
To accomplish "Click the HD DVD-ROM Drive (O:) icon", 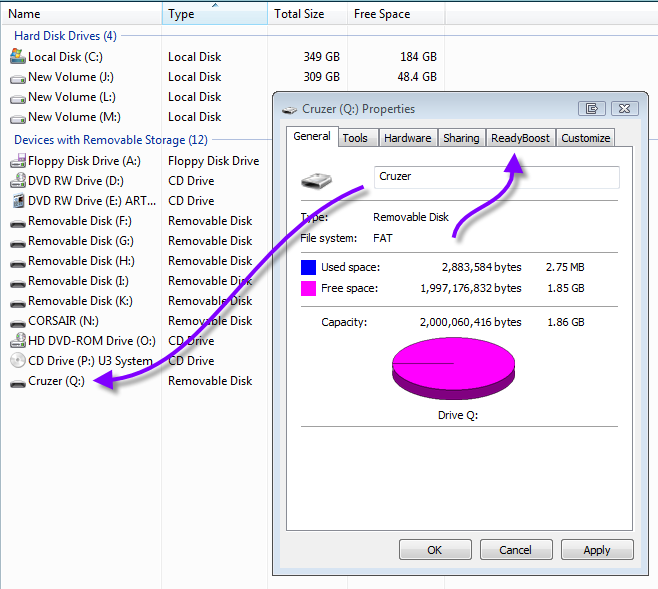I will (17, 341).
